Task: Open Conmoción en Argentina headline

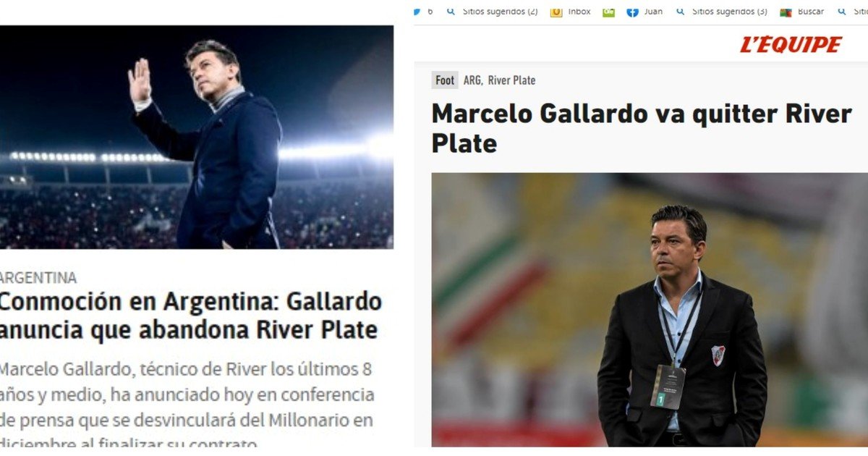Action: click(x=190, y=316)
